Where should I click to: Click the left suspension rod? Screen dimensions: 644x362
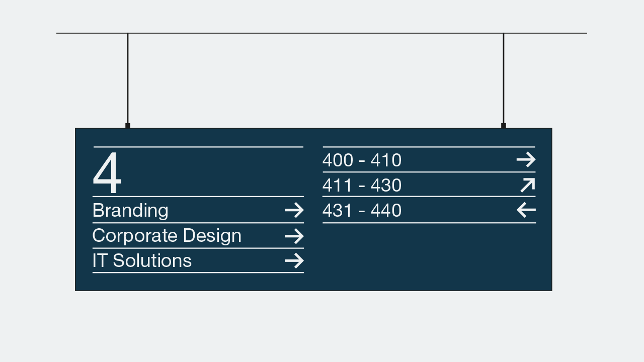pos(128,78)
